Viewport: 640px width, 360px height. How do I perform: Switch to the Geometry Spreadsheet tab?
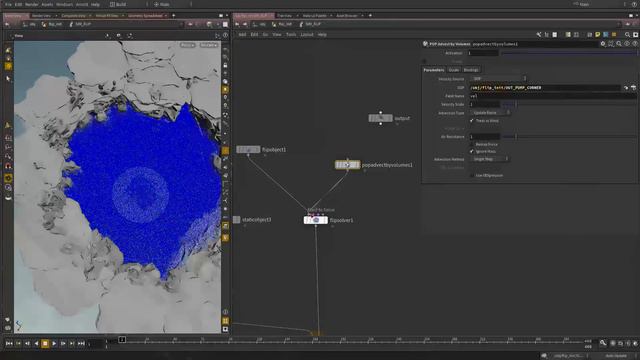pyautogui.click(x=145, y=16)
